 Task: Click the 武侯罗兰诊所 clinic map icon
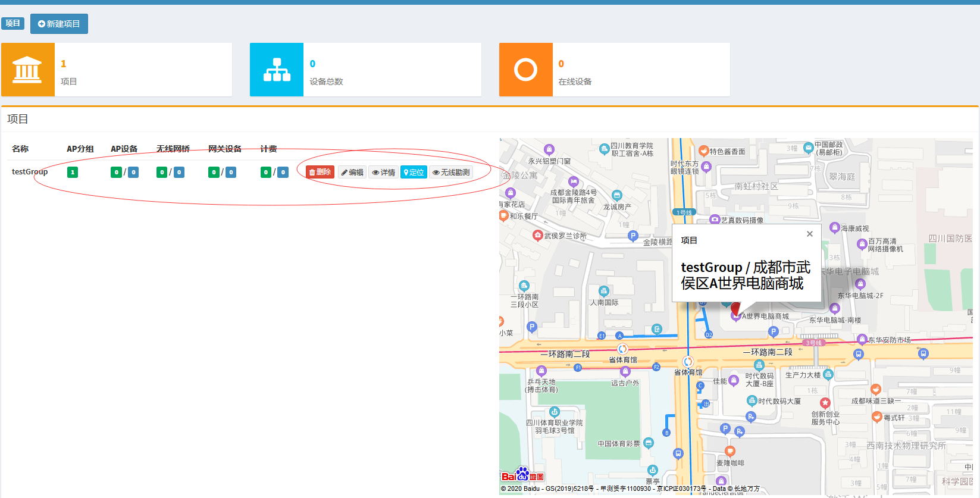537,235
